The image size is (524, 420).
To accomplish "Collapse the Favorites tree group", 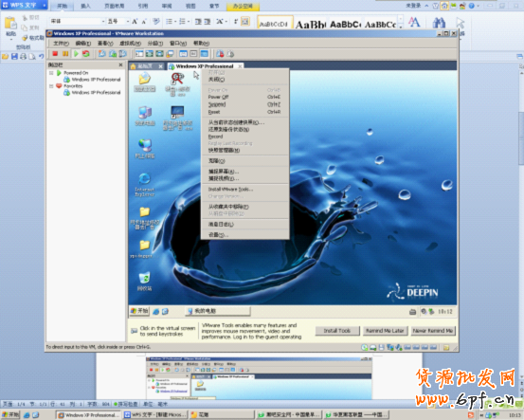I will click(x=51, y=86).
